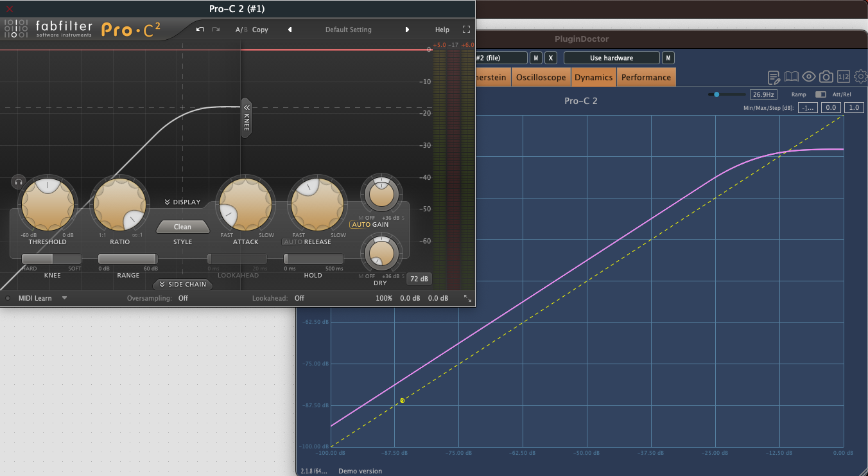Open the Default Setting preset menu
Screen dimensions: 868x476
click(348, 30)
